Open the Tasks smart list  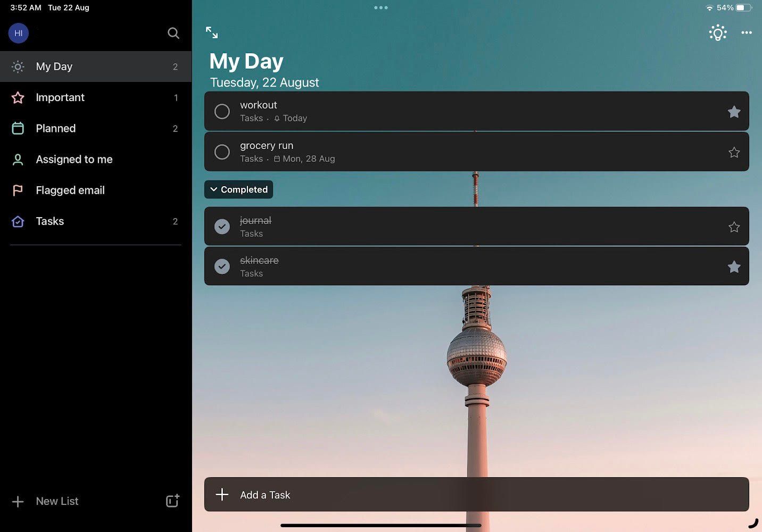tap(49, 221)
